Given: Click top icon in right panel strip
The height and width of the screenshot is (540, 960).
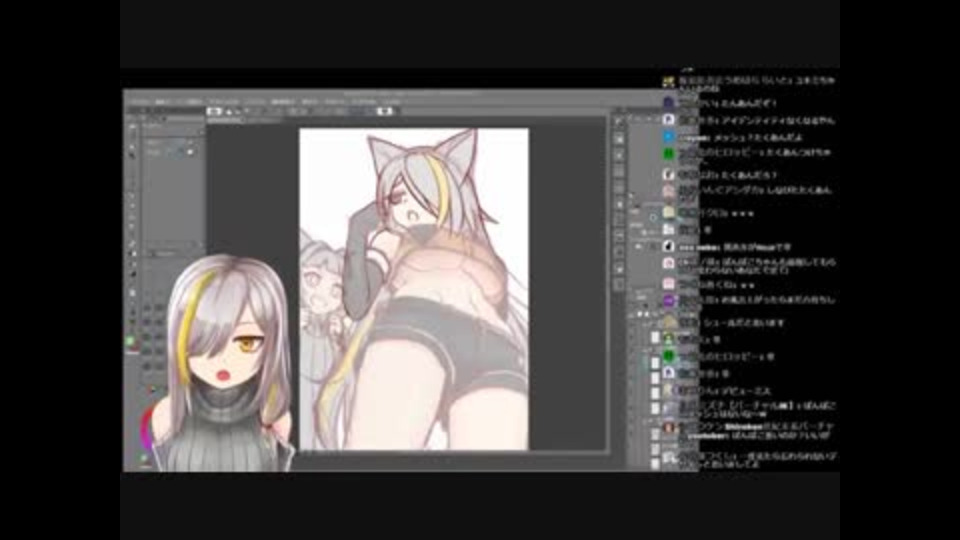Looking at the screenshot, I should (x=619, y=123).
